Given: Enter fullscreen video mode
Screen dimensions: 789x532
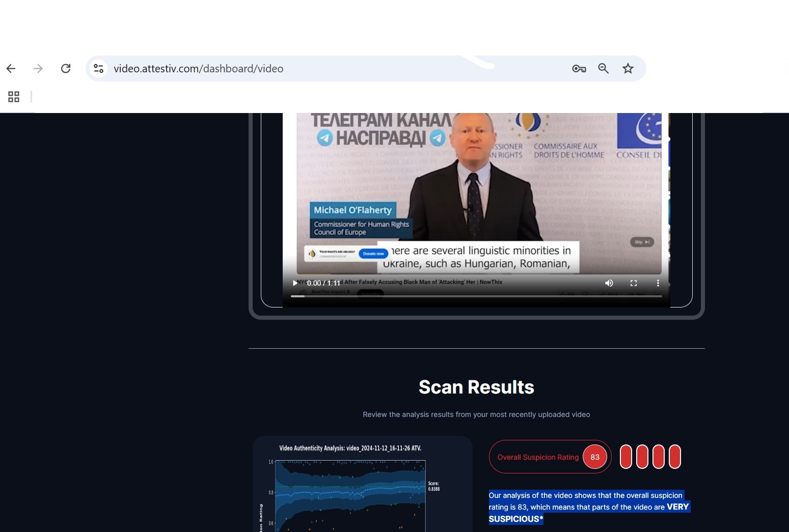Looking at the screenshot, I should click(x=634, y=283).
